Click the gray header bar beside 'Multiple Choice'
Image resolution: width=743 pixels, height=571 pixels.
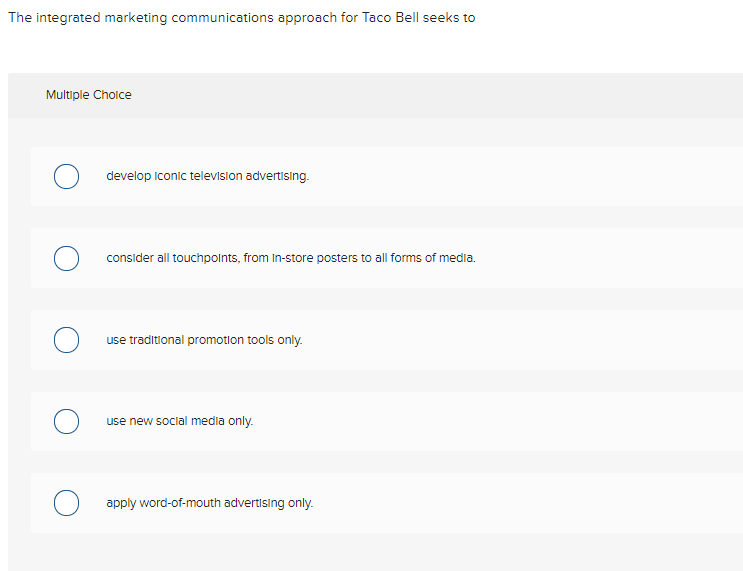(450, 95)
